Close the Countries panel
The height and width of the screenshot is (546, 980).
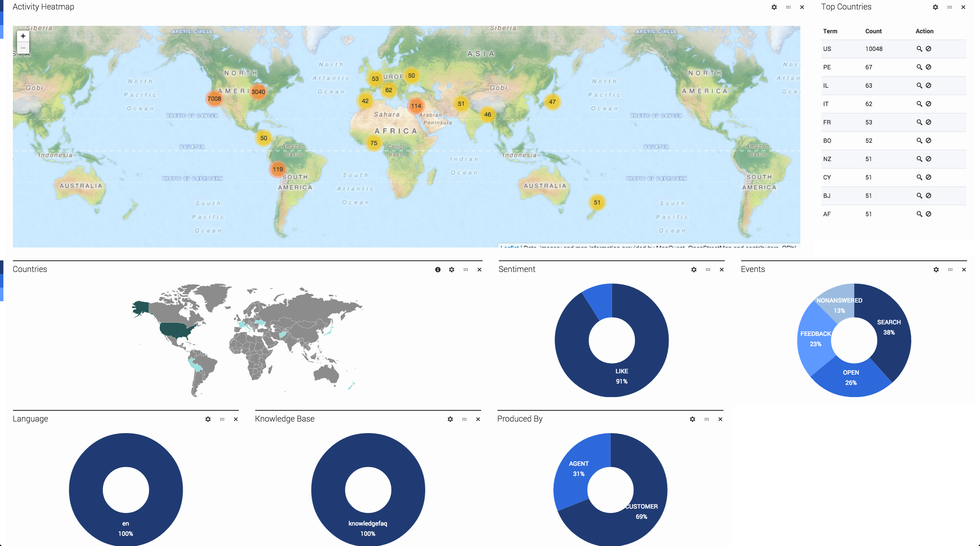pos(479,270)
